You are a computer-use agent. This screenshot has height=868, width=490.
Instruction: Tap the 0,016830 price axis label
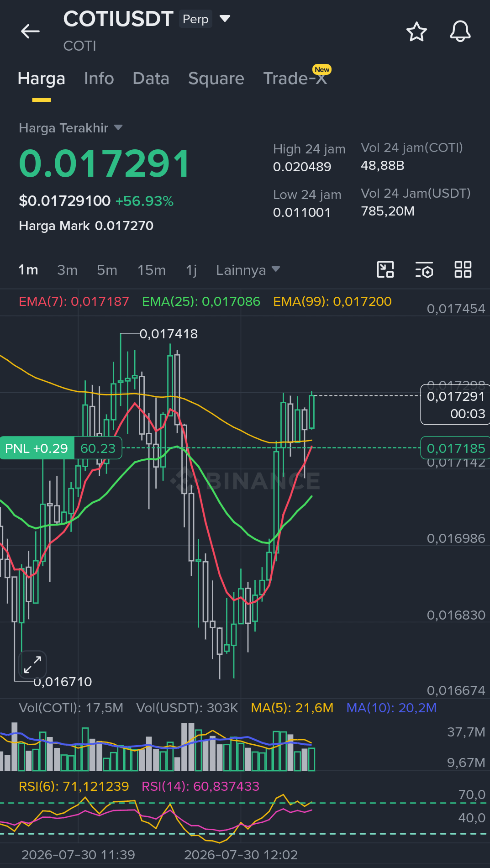(456, 615)
